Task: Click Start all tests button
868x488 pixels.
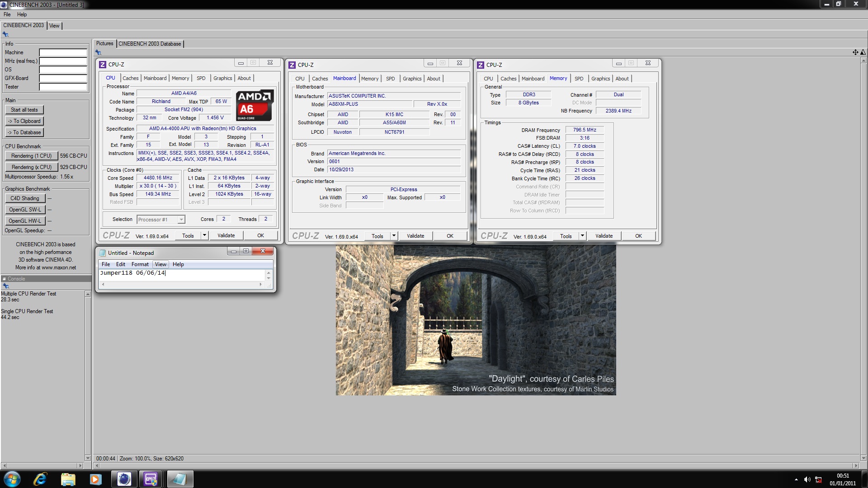Action: (24, 110)
